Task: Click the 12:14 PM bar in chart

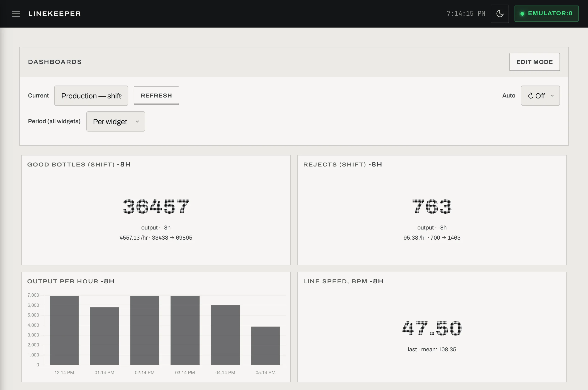Action: (64, 330)
